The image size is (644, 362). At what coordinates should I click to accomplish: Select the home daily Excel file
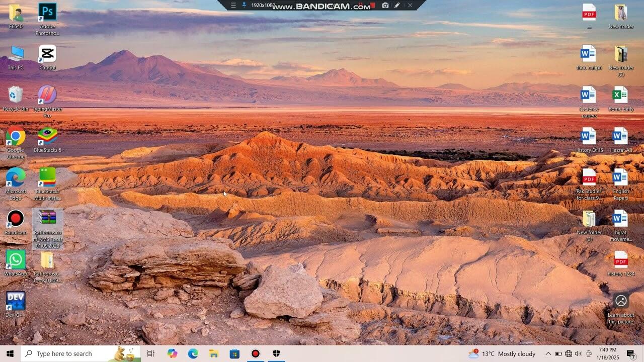(620, 96)
